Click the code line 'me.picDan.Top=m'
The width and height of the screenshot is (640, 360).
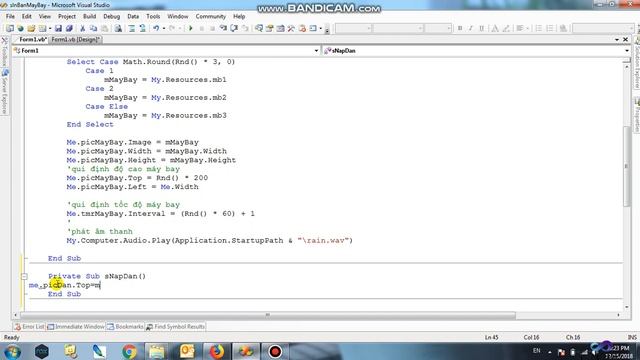(x=64, y=285)
